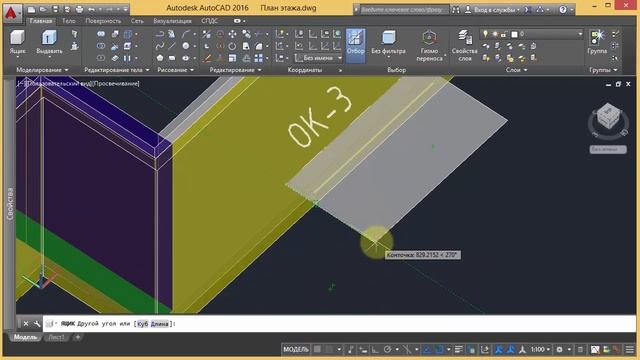The height and width of the screenshot is (360, 640).
Task: Expand the Редактирование panel
Action: tap(235, 70)
